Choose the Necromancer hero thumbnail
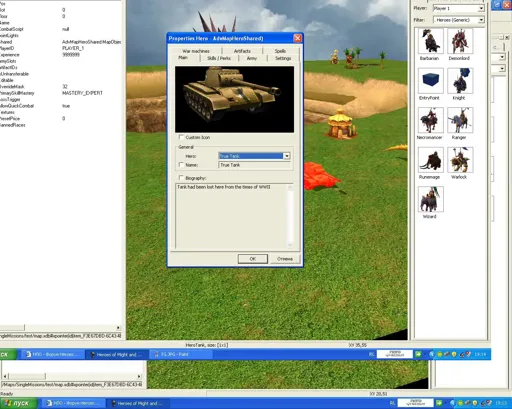The width and height of the screenshot is (512, 409). (x=431, y=120)
